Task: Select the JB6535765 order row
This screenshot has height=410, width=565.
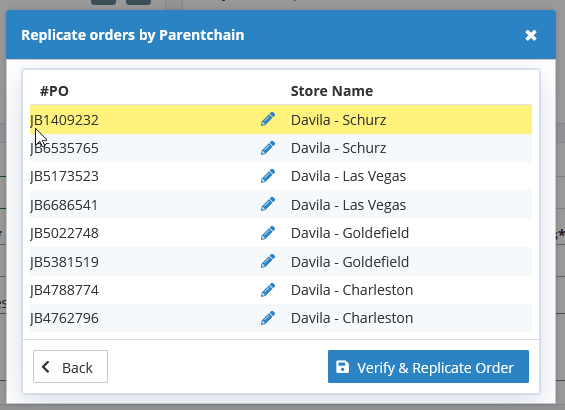Action: pos(281,148)
